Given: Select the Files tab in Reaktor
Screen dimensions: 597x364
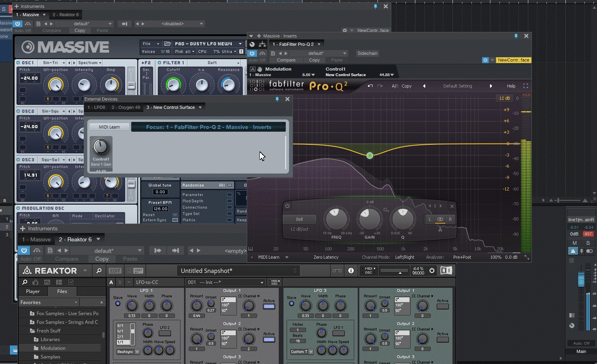Looking at the screenshot, I should (x=62, y=291).
